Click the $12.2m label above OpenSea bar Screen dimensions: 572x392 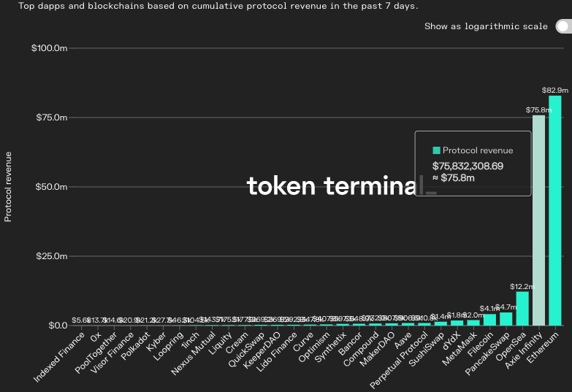pyautogui.click(x=522, y=287)
